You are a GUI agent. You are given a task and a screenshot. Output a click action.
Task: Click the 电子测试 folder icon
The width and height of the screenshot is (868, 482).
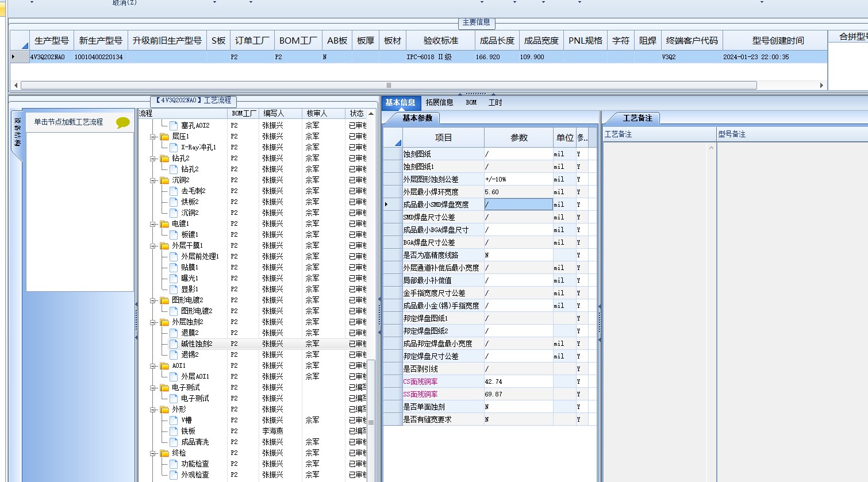click(164, 387)
